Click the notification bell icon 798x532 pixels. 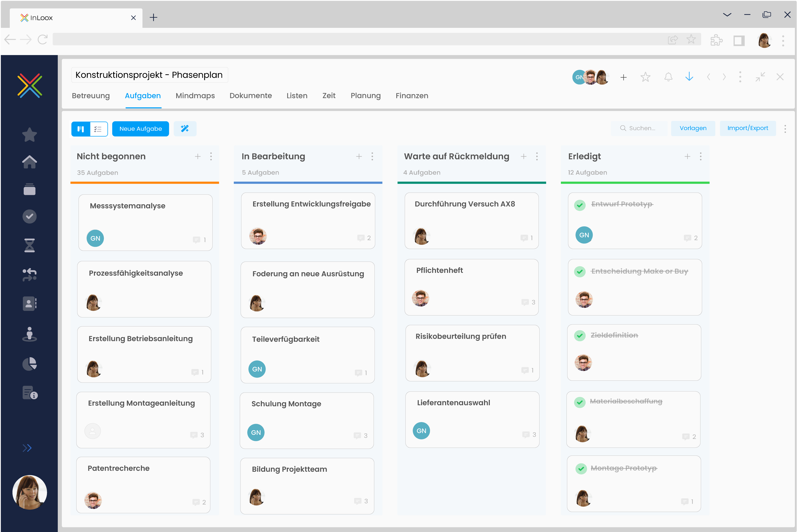click(668, 77)
